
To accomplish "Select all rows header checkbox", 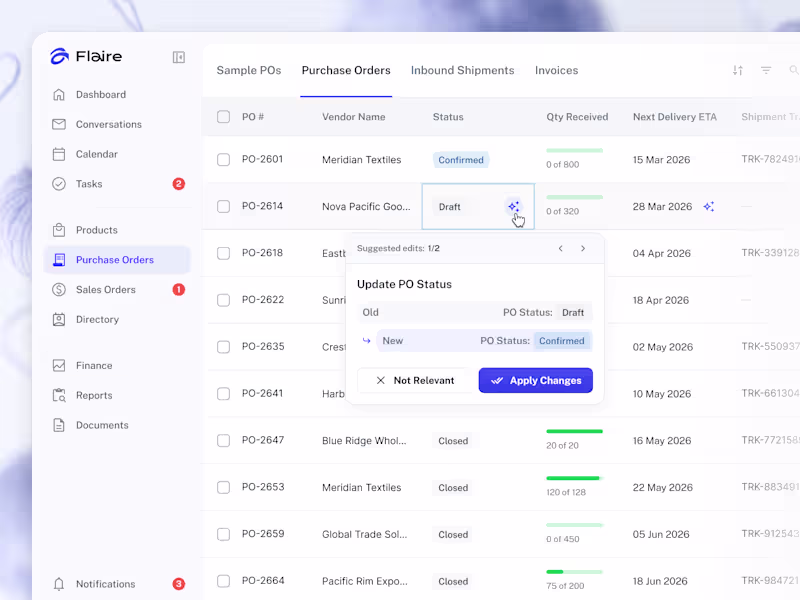I will tap(223, 117).
